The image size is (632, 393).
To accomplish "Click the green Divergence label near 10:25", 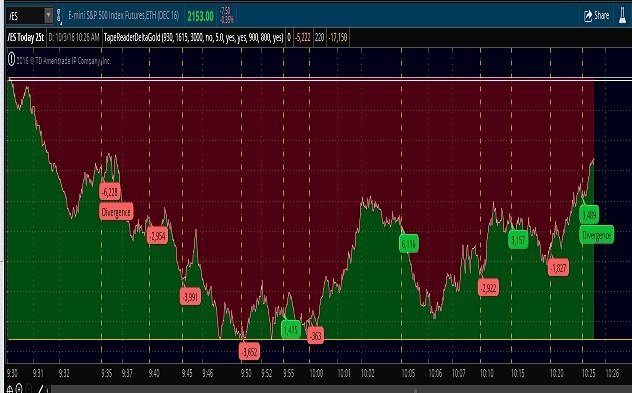I will click(x=597, y=235).
